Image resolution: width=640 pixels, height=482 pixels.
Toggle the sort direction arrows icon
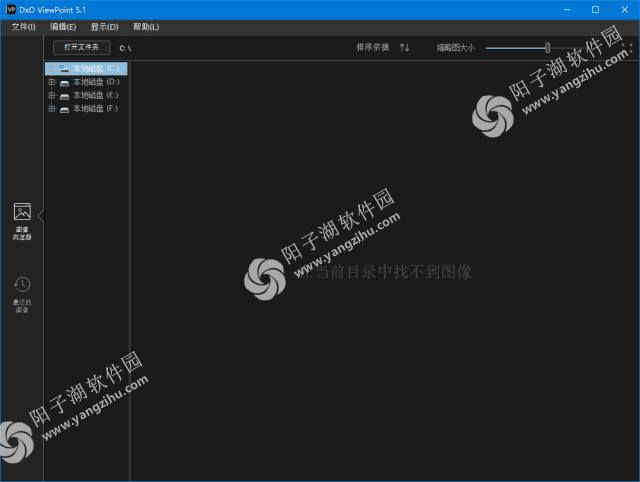[404, 48]
